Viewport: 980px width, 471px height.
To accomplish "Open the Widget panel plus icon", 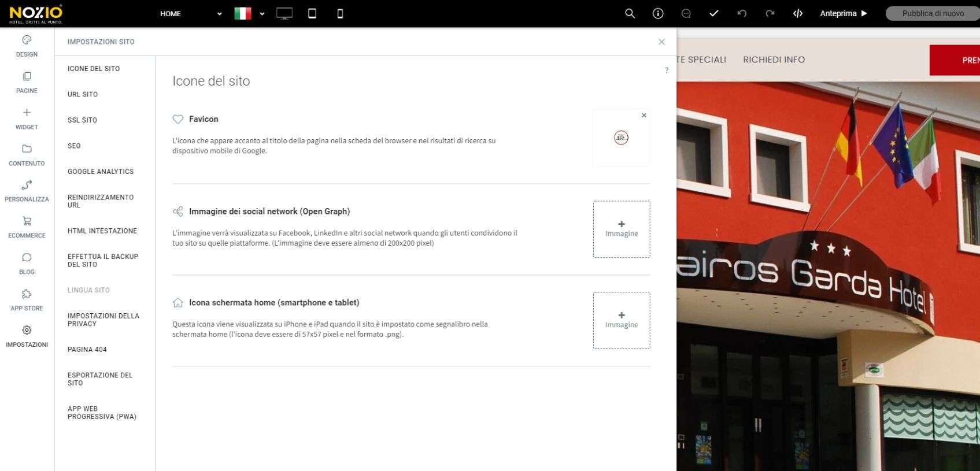I will (27, 113).
